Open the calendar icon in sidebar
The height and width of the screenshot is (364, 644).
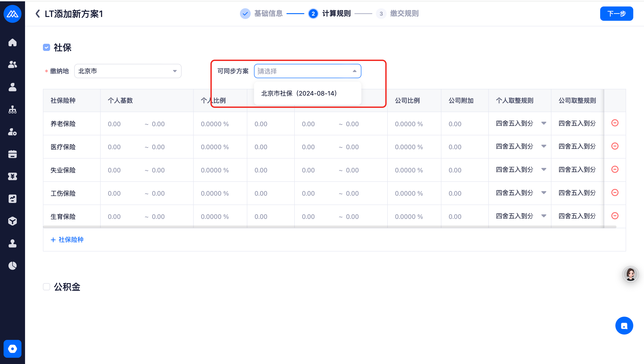[12, 154]
